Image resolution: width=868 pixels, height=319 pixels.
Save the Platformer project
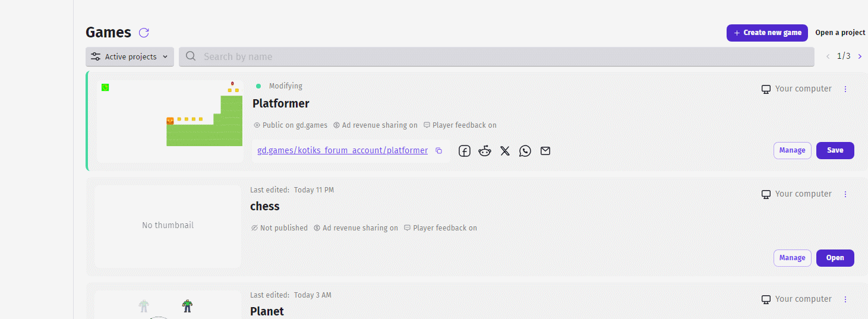click(835, 150)
